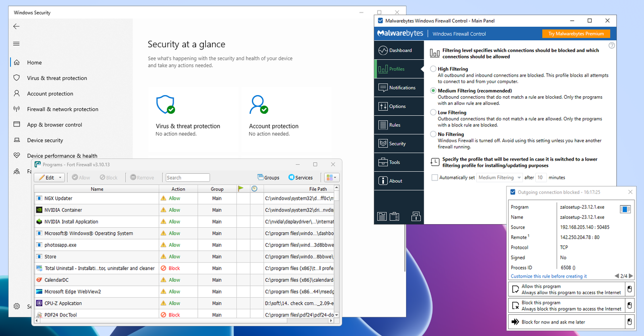
Task: Toggle checkbox in Windows Firewall Control title bar
Action: (x=380, y=21)
